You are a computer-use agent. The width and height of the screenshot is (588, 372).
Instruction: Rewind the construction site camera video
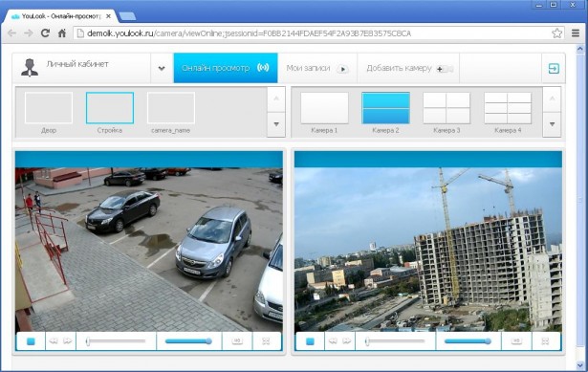tap(333, 340)
